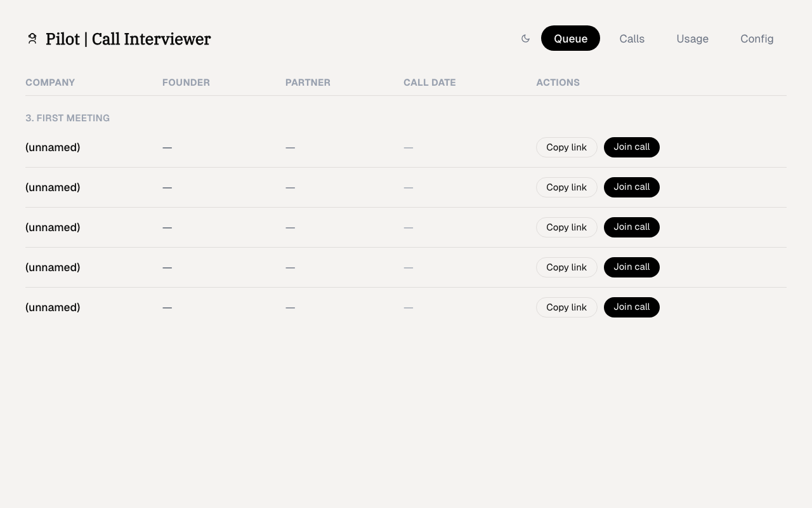
Task: Join call on the third row
Action: point(631,227)
